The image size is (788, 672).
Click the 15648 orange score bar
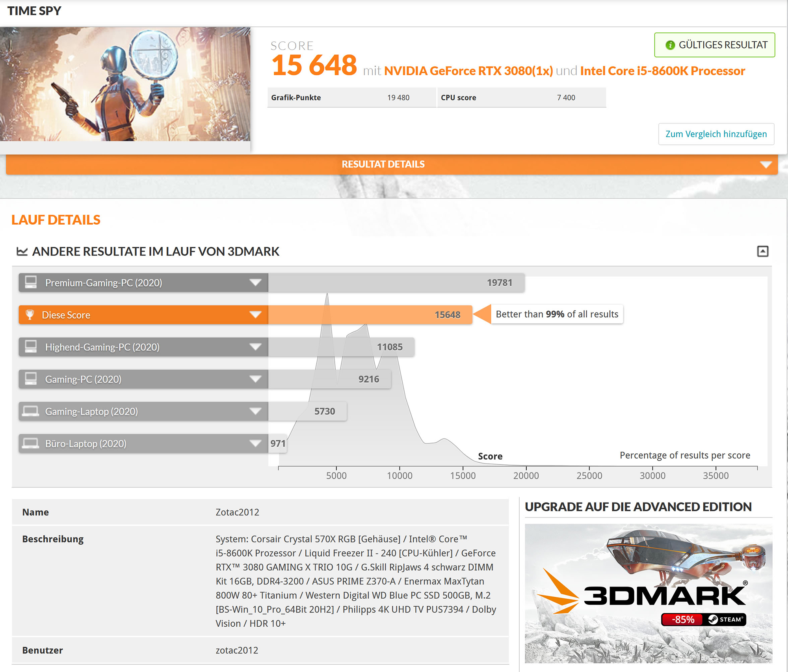(370, 315)
